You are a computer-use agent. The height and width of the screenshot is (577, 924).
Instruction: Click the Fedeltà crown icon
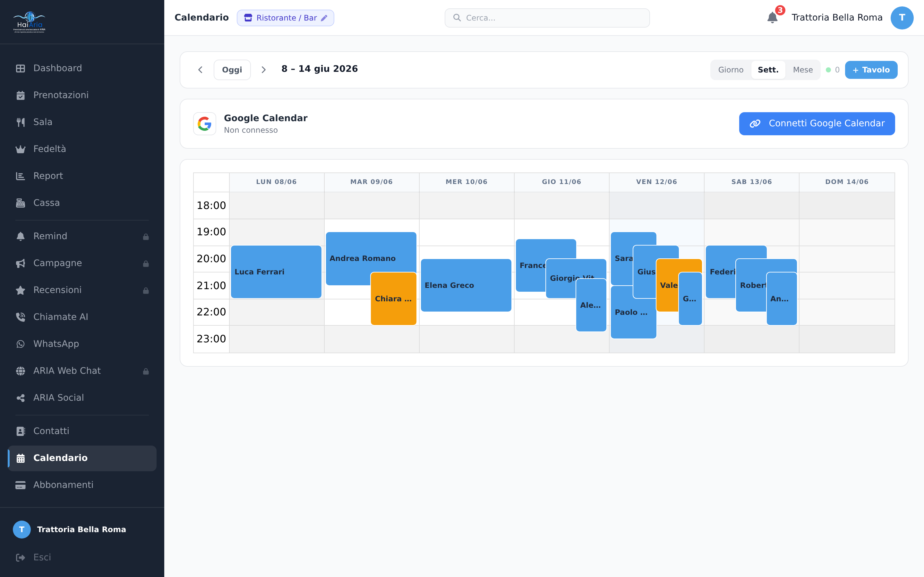coord(21,149)
